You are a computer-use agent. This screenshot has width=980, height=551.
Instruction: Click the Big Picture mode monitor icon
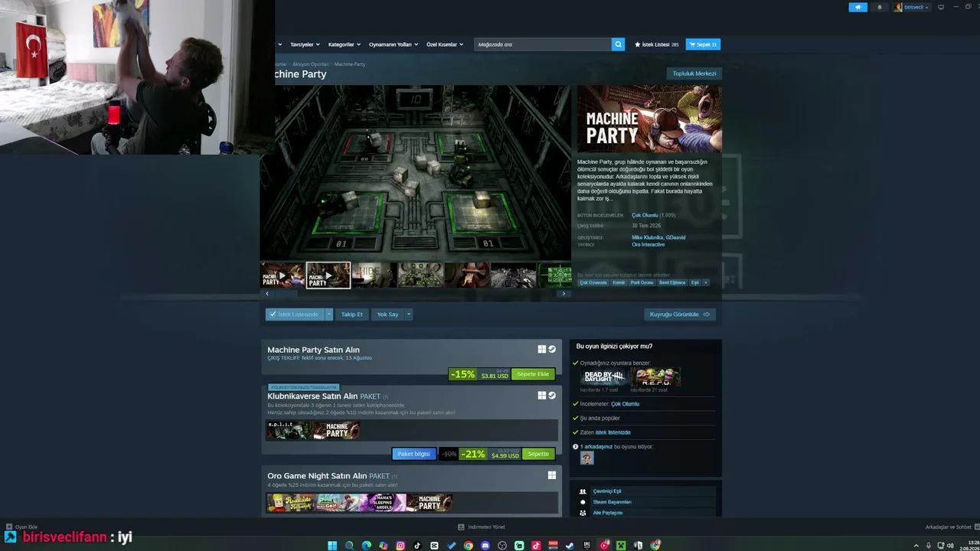(x=941, y=7)
